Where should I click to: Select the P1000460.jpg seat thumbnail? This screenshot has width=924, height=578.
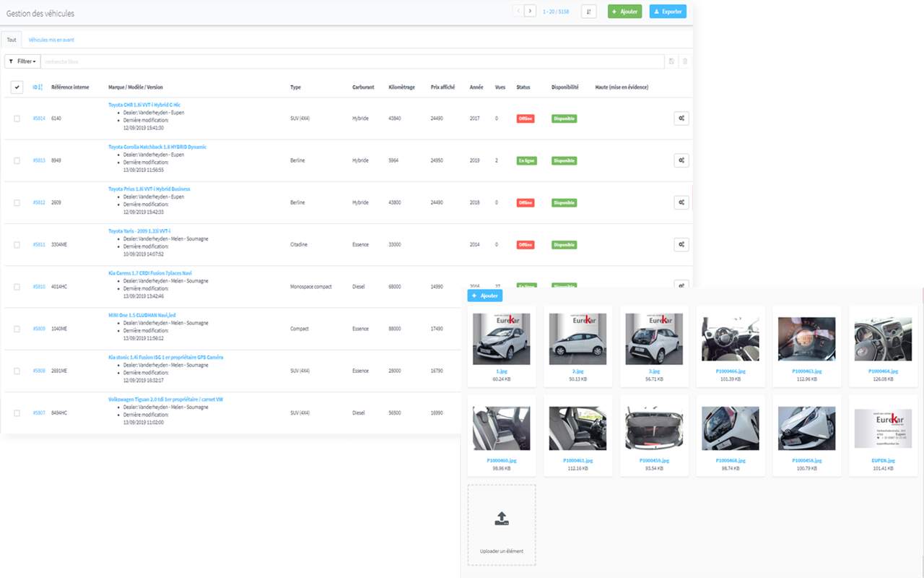[502, 428]
